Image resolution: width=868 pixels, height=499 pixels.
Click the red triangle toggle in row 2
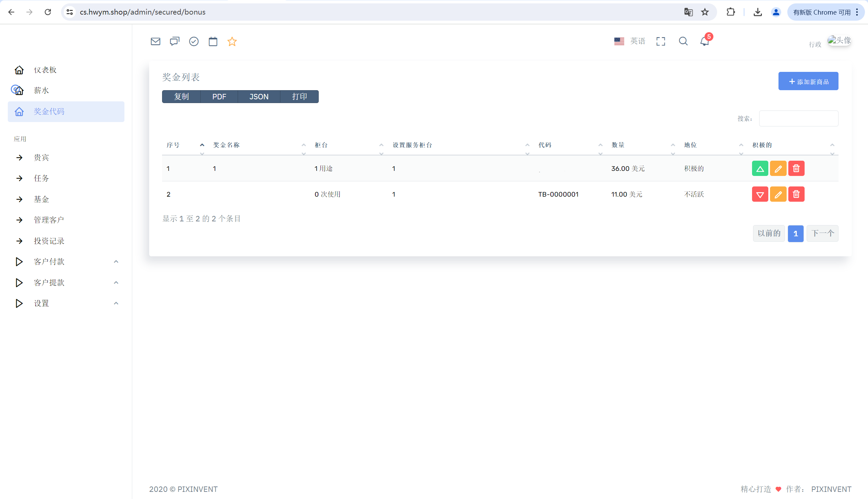[760, 194]
